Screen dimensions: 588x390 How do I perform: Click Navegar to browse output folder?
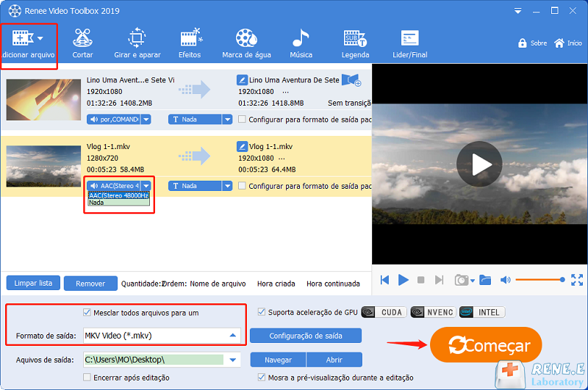[279, 360]
